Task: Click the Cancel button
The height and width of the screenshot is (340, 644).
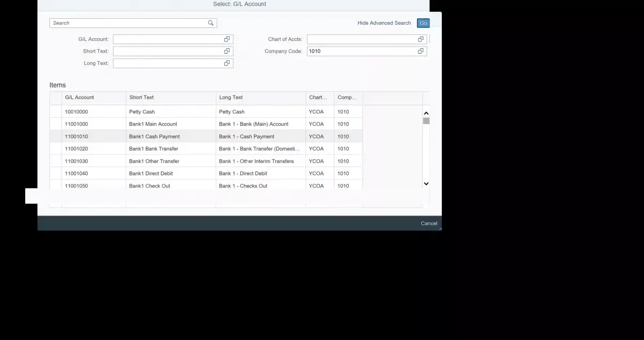Action: (x=429, y=223)
